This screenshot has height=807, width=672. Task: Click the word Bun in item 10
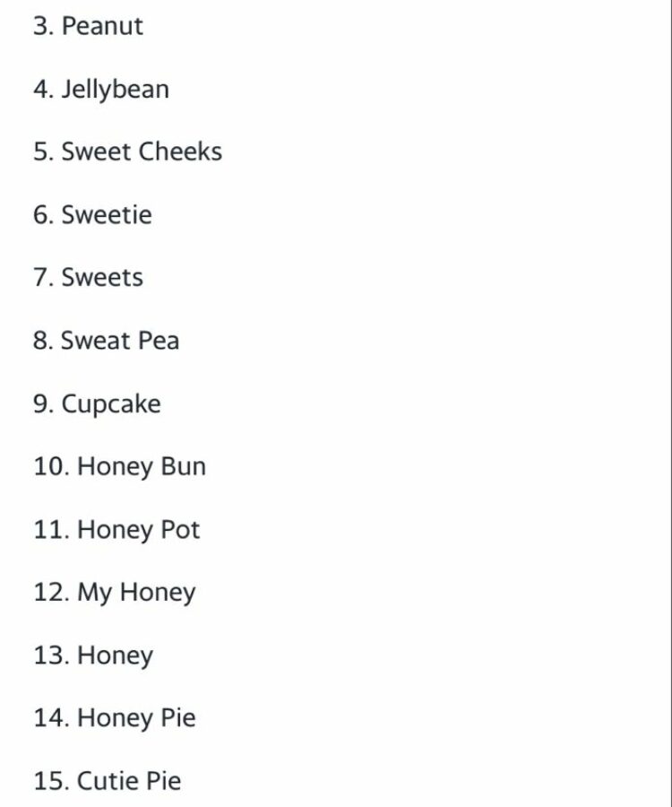[x=183, y=467]
